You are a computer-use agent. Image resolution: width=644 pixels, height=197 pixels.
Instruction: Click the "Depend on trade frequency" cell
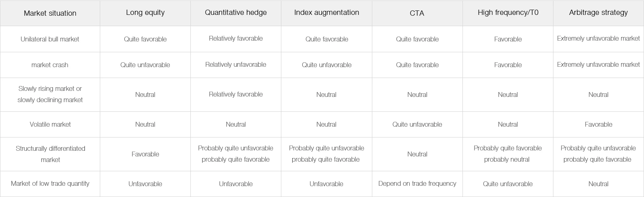(x=417, y=183)
